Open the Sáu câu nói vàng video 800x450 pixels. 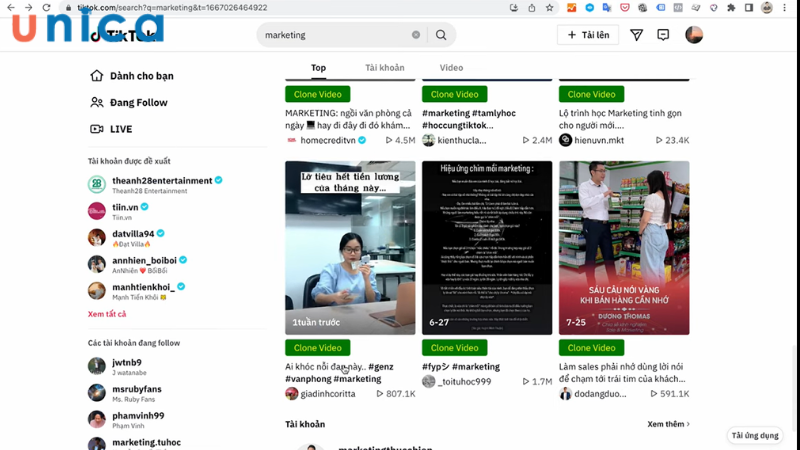click(x=624, y=248)
